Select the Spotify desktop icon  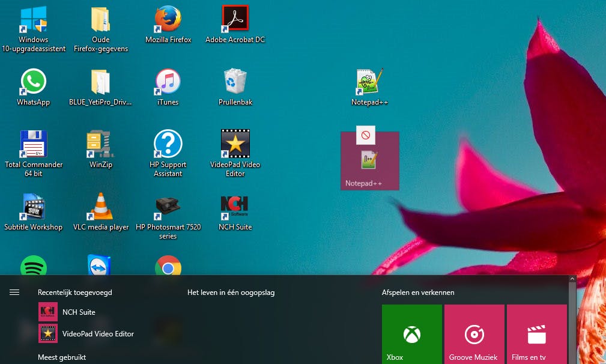click(34, 266)
